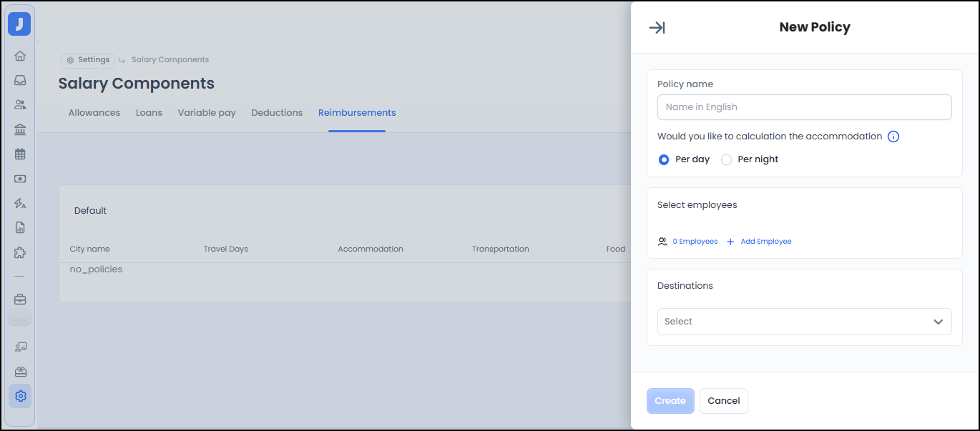Open the Inbox tray icon in sidebar

[x=20, y=80]
